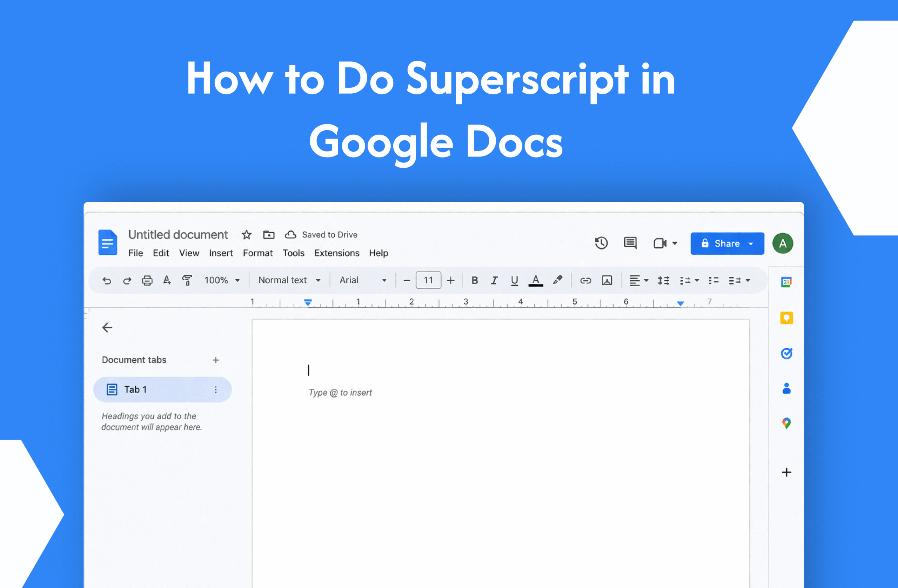
Task: Open the Edit menu
Action: (161, 253)
